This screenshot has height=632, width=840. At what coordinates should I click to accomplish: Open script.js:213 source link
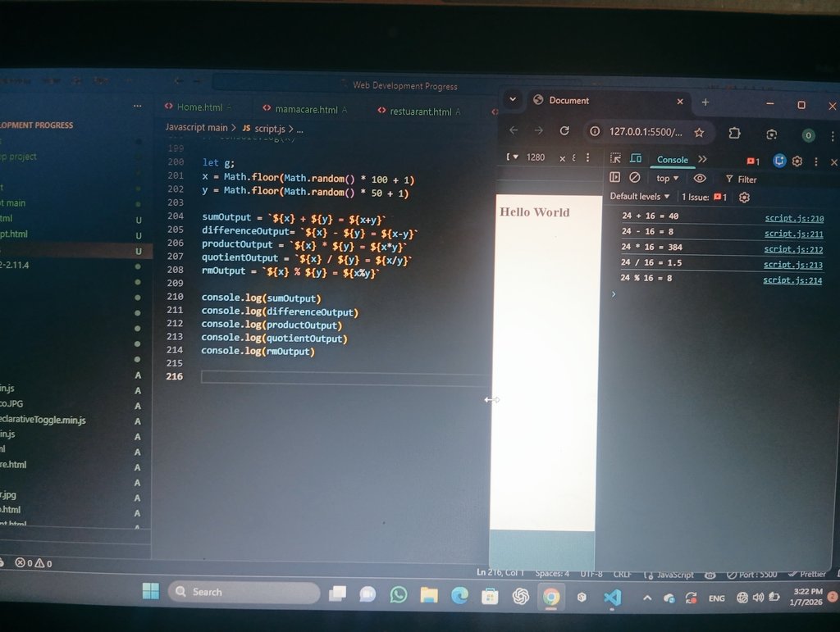point(792,265)
